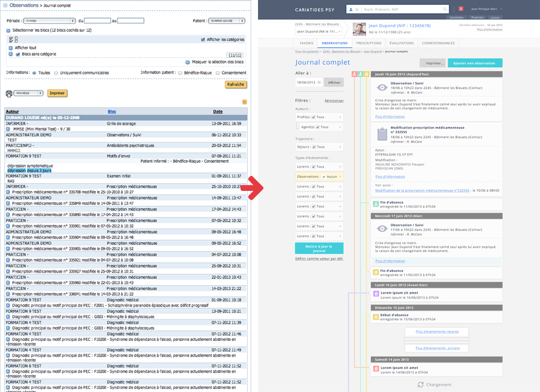Click Jean Dupond's profile photo

(359, 29)
